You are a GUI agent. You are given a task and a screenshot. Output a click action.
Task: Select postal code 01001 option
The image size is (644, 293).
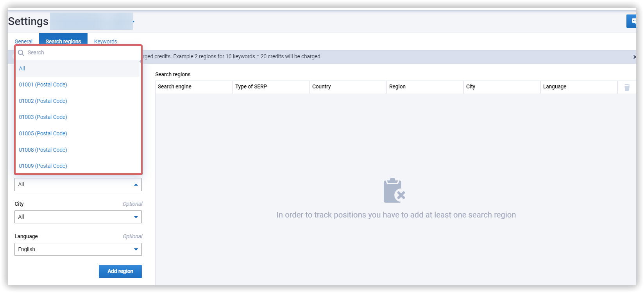pos(77,84)
